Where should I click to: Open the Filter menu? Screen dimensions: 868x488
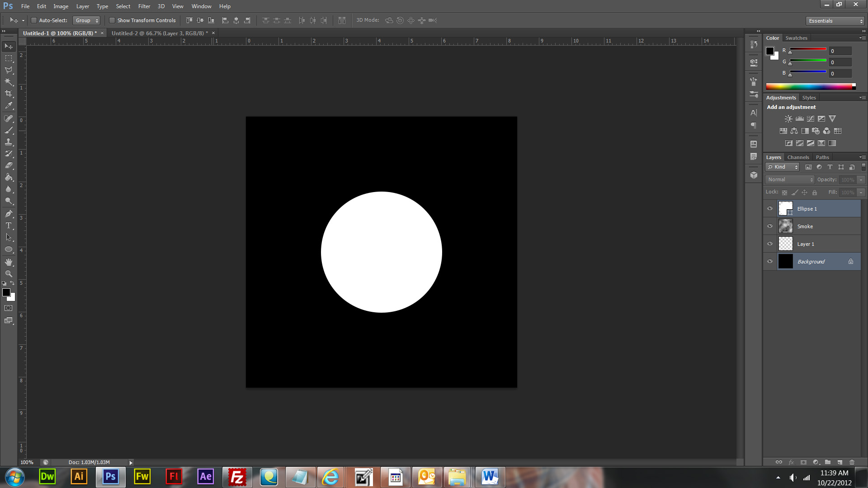pos(144,6)
